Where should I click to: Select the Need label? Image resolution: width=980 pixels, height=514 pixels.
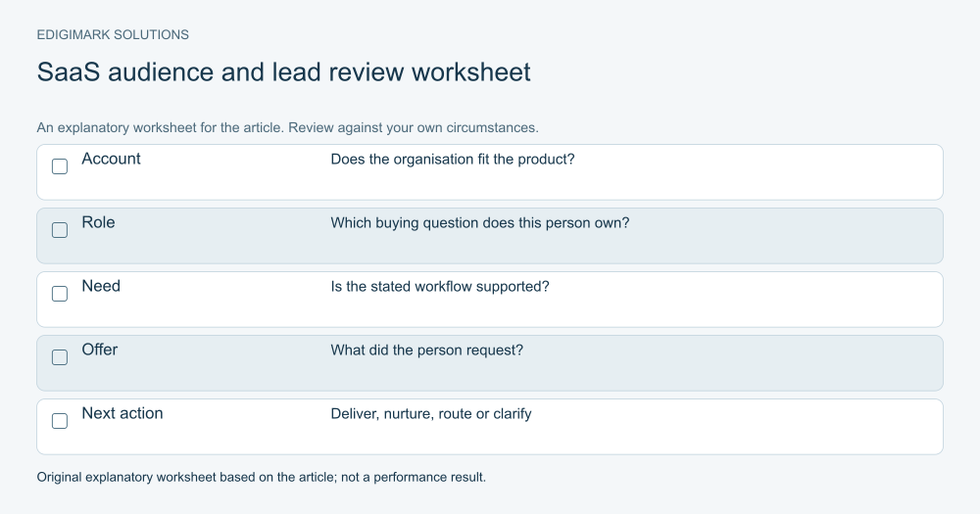coord(101,286)
